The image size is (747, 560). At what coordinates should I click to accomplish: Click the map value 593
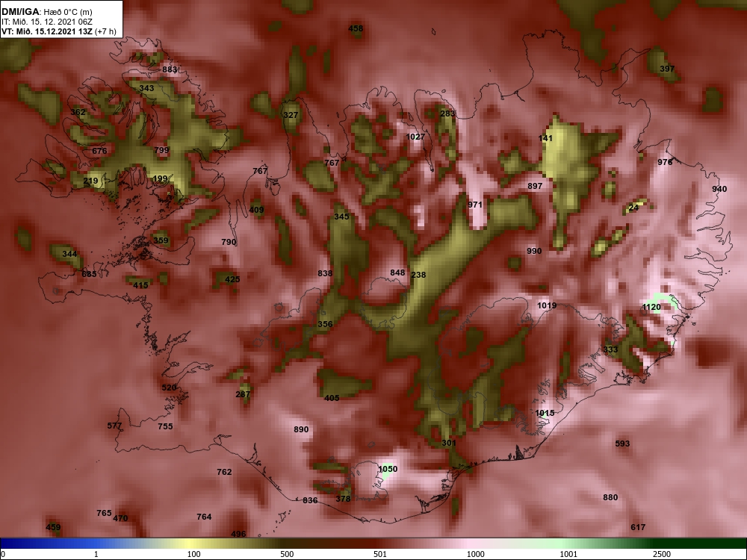pyautogui.click(x=622, y=444)
